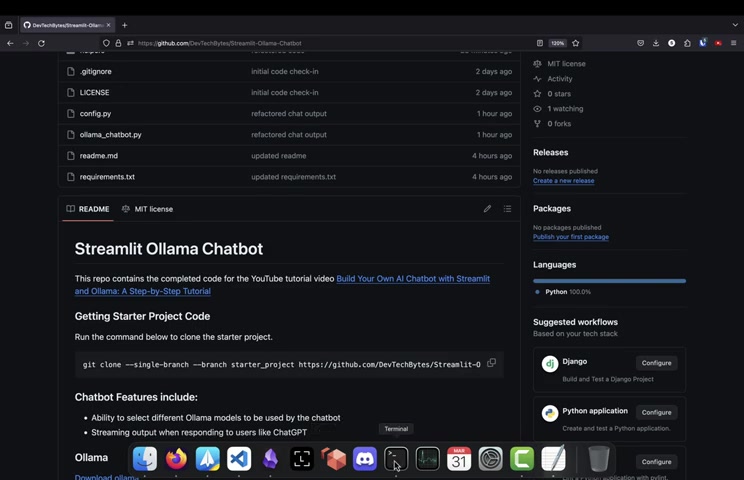Copy the git clone command
744x480 pixels.
pos(492,363)
